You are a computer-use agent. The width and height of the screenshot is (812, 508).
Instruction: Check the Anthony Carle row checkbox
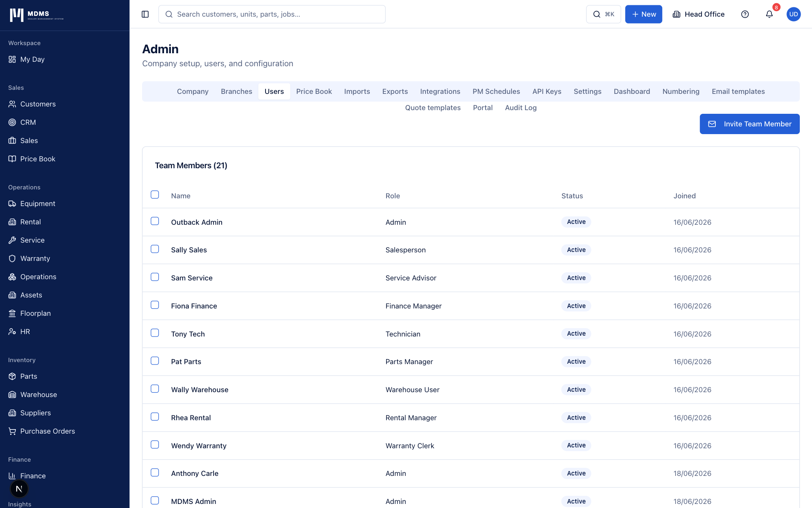155,473
